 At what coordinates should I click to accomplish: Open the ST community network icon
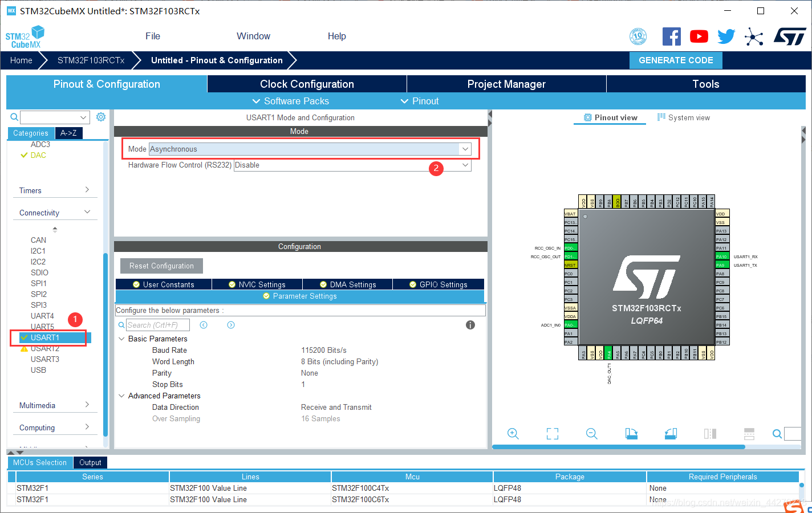(x=753, y=37)
